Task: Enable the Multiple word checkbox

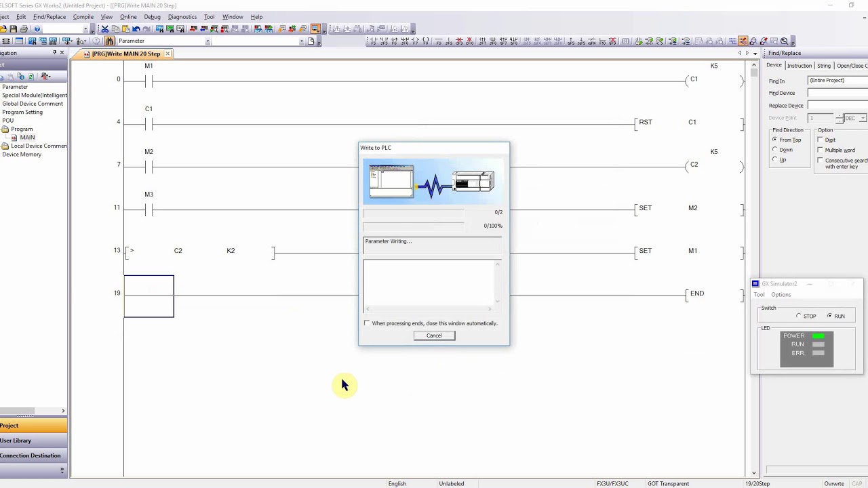Action: (x=820, y=150)
